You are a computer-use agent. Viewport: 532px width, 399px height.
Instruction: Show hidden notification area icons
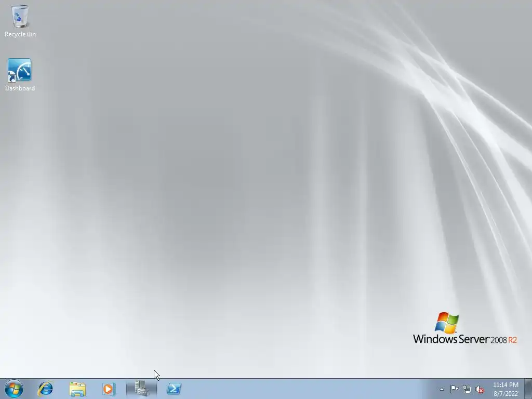pos(442,389)
